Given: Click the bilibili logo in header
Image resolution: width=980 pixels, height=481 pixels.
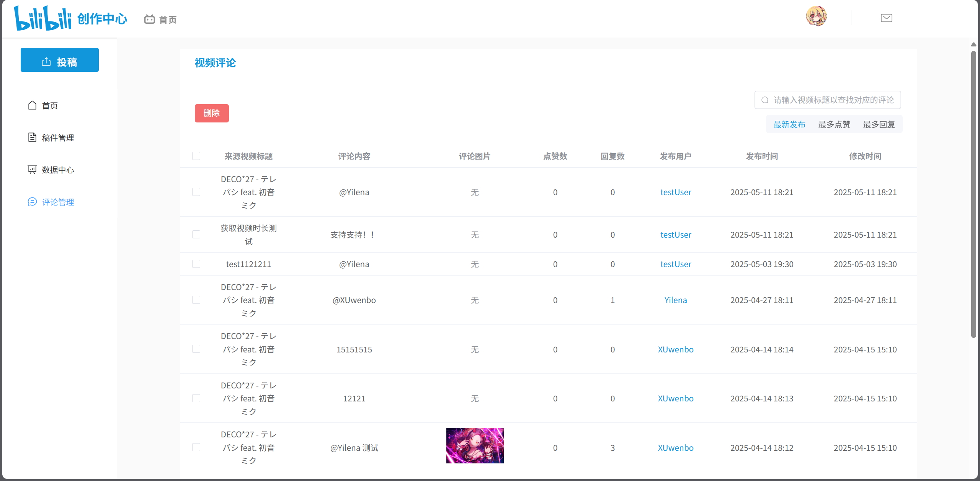Looking at the screenshot, I should [43, 18].
